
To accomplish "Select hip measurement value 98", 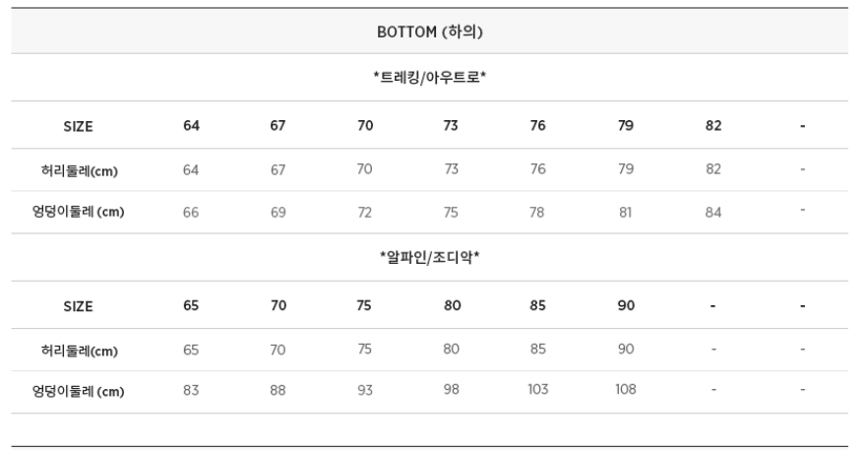I will tap(452, 390).
